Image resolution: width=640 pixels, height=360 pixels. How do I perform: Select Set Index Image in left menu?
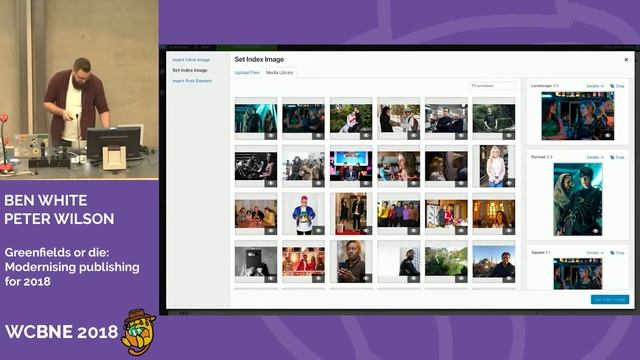coord(190,70)
